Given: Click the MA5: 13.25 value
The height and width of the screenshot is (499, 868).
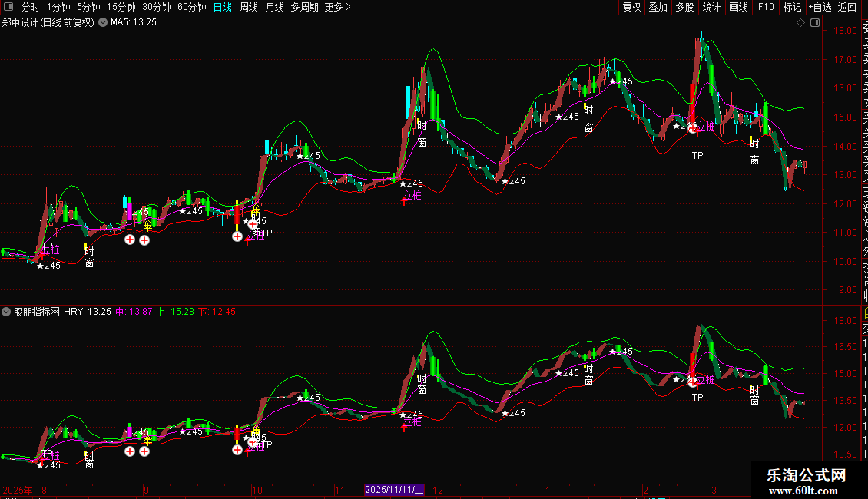Looking at the screenshot, I should (x=134, y=23).
